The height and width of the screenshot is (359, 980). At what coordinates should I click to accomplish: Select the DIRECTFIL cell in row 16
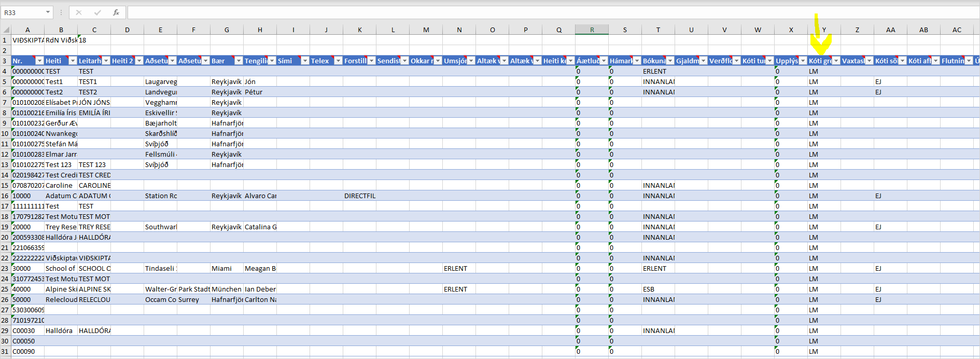tap(359, 196)
